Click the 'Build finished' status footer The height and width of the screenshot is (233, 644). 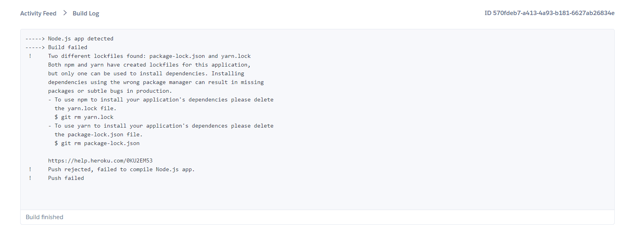click(44, 217)
